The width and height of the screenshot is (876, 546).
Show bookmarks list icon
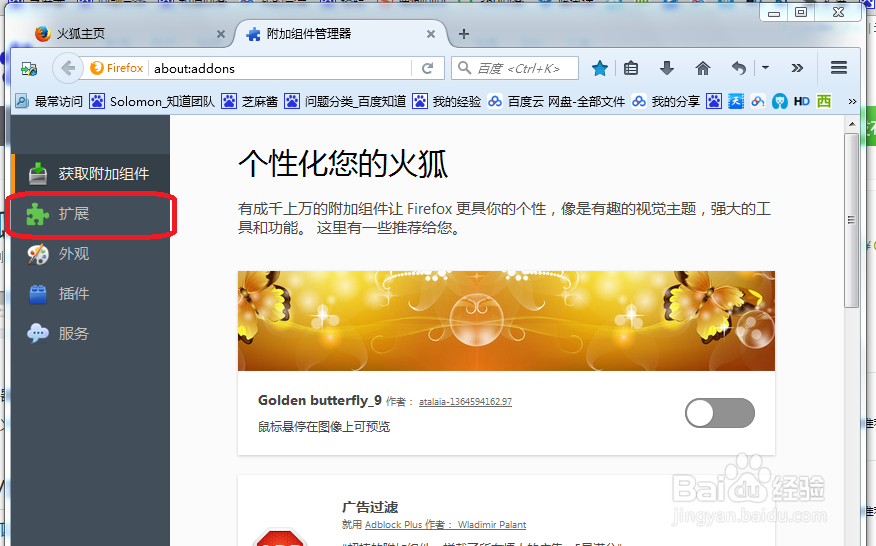(631, 68)
